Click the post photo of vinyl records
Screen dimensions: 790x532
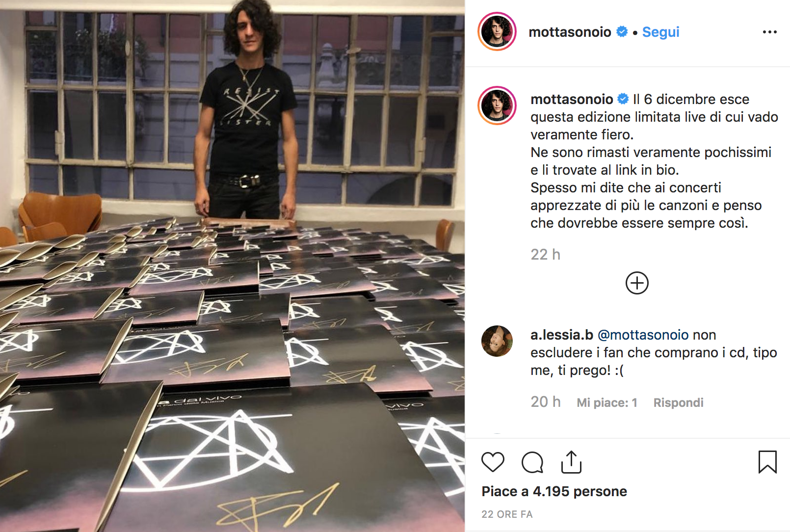[x=232, y=266]
